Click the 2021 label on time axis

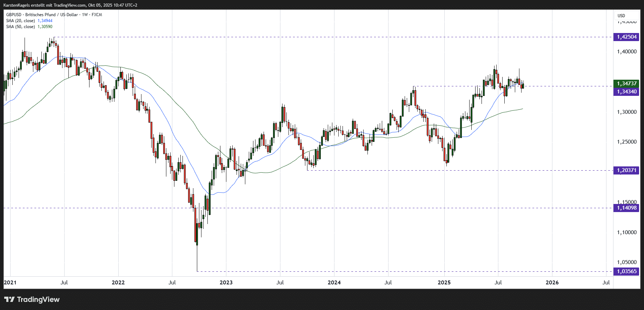[x=10, y=282]
